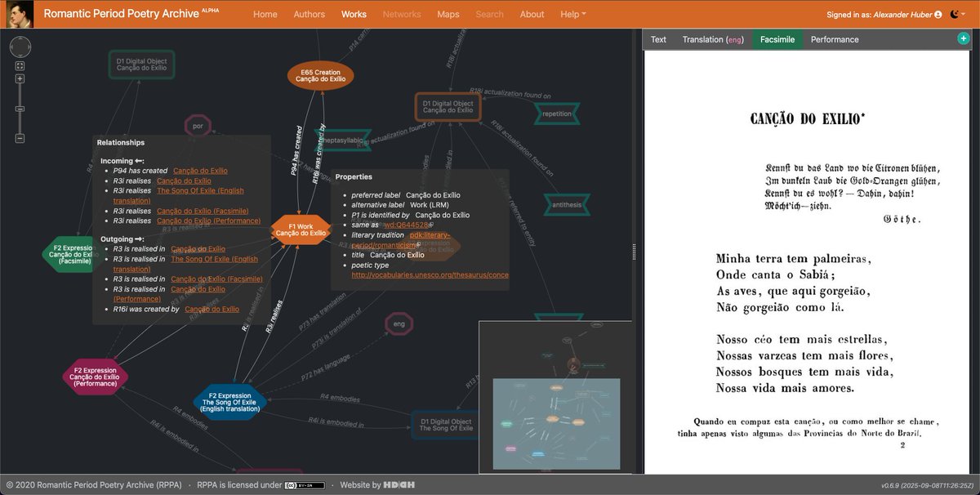The image size is (980, 495).
Task: Zoom in the graph with plus button
Action: [20, 79]
